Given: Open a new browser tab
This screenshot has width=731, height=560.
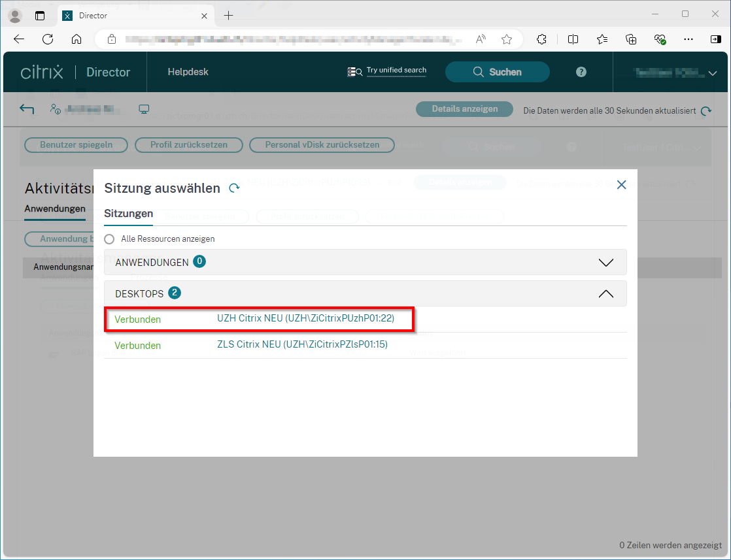Looking at the screenshot, I should tap(228, 15).
